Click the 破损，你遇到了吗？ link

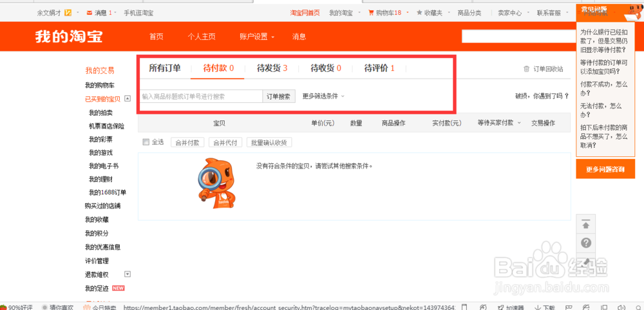[x=542, y=96]
